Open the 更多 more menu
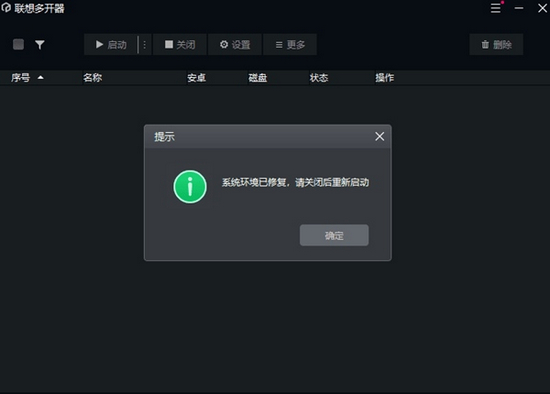550x394 pixels. pos(290,45)
